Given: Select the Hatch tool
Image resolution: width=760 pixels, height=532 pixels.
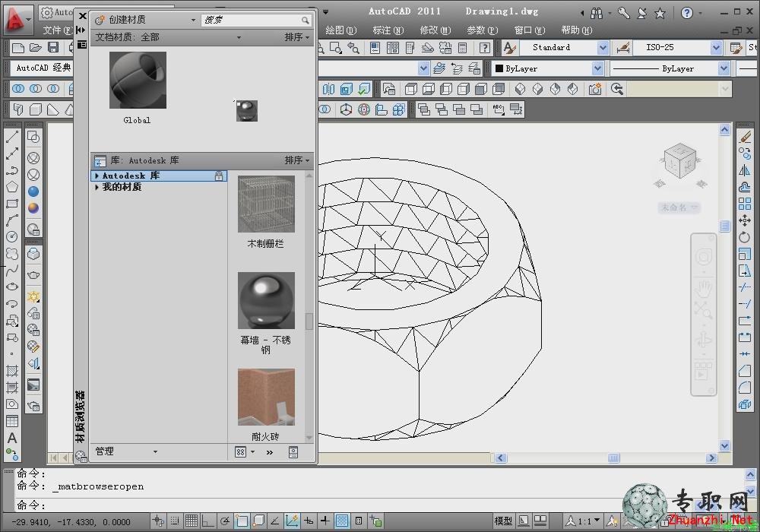Looking at the screenshot, I should [x=12, y=371].
